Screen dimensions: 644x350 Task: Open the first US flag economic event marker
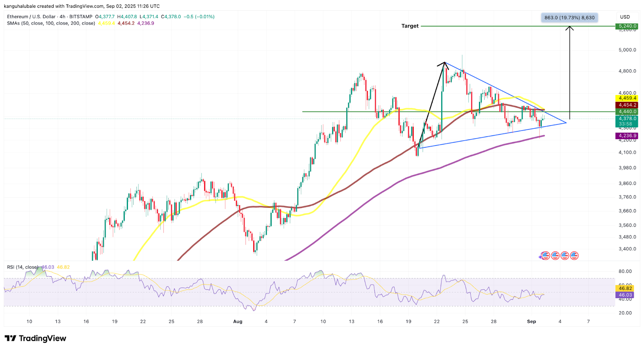pos(546,255)
